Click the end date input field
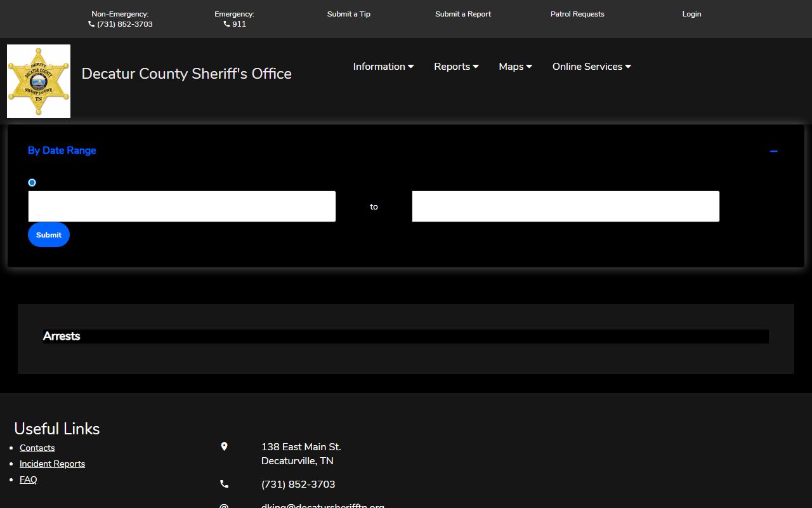This screenshot has width=812, height=508. tap(565, 206)
